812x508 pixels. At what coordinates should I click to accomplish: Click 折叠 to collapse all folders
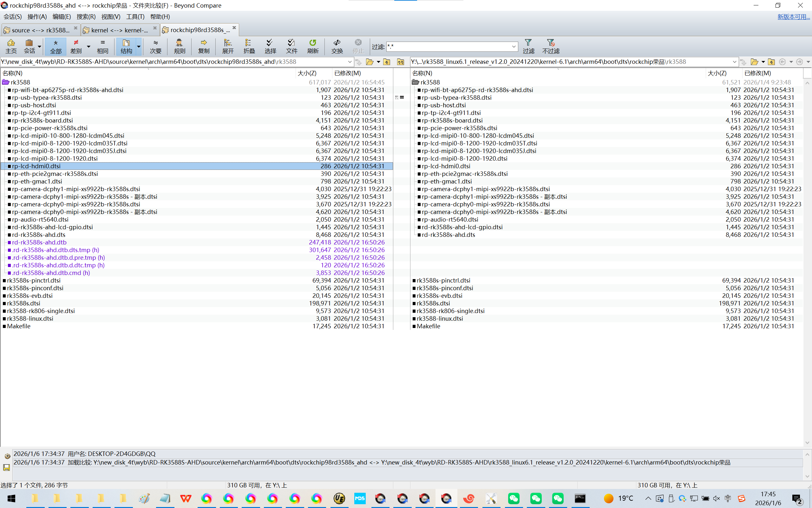[249, 46]
